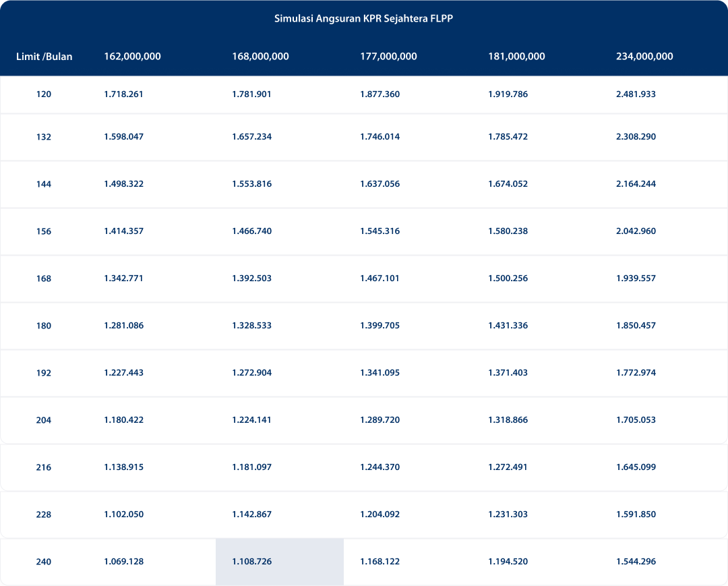Select the figure 1.227.443

[123, 373]
